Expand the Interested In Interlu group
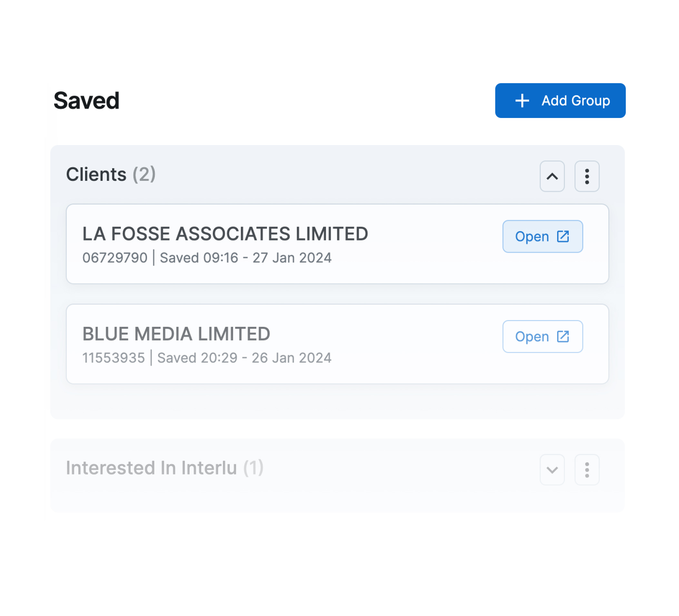Screen dimensions: 679x616 click(552, 469)
